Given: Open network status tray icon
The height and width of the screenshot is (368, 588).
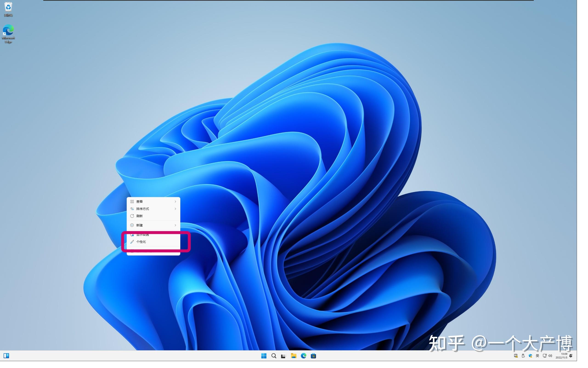Looking at the screenshot, I should (x=545, y=356).
